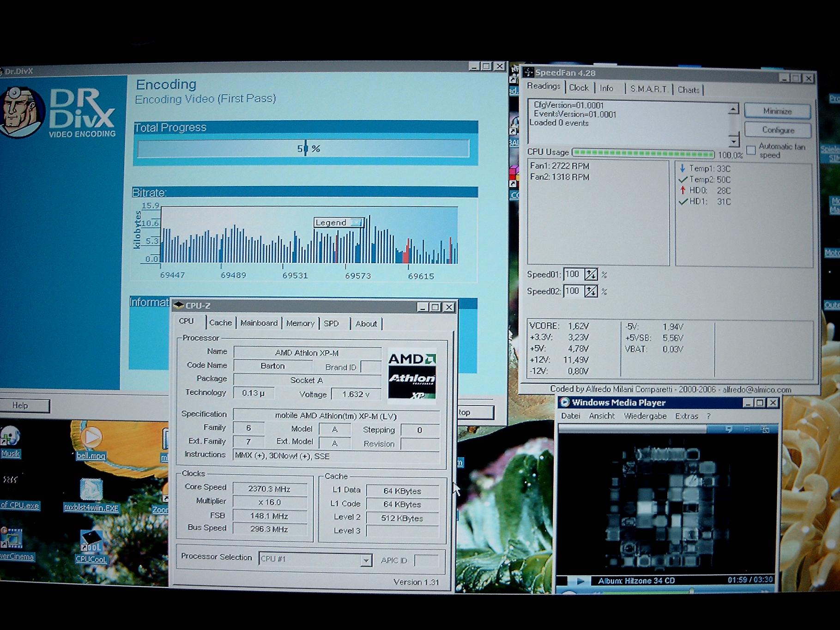840x630 pixels.
Task: Click the 'Fan2: 1318 RPM' reading
Action: tap(560, 177)
